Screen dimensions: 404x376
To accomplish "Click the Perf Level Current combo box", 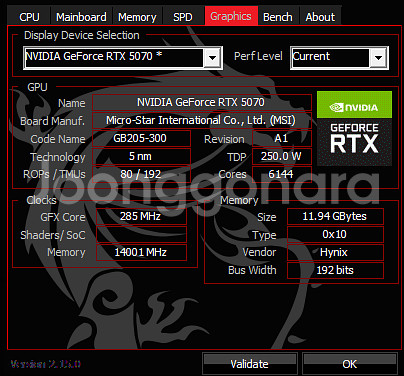I will coord(339,58).
